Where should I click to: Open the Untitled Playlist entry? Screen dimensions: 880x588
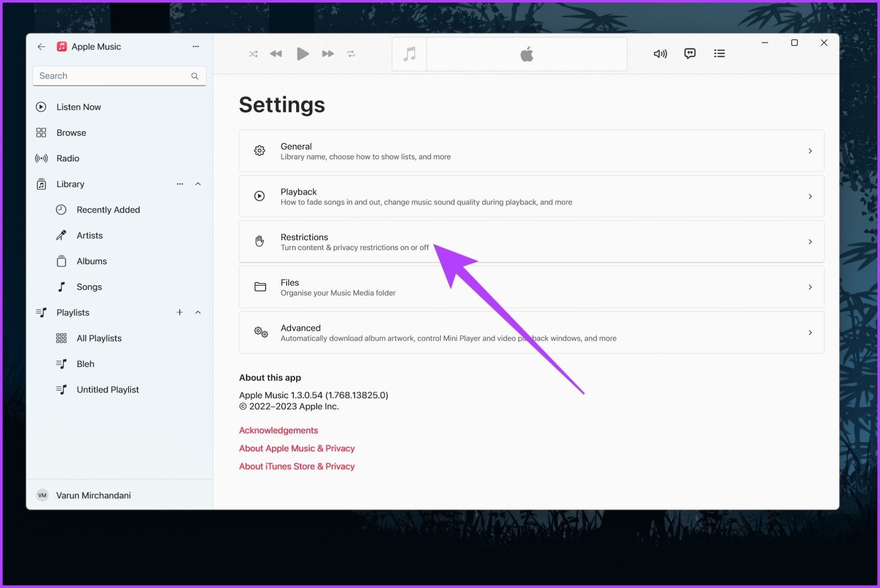(107, 389)
